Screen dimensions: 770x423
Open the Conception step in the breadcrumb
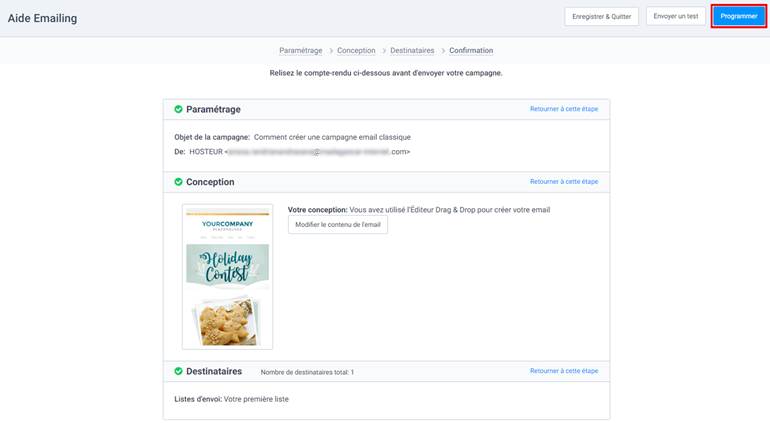click(x=357, y=50)
